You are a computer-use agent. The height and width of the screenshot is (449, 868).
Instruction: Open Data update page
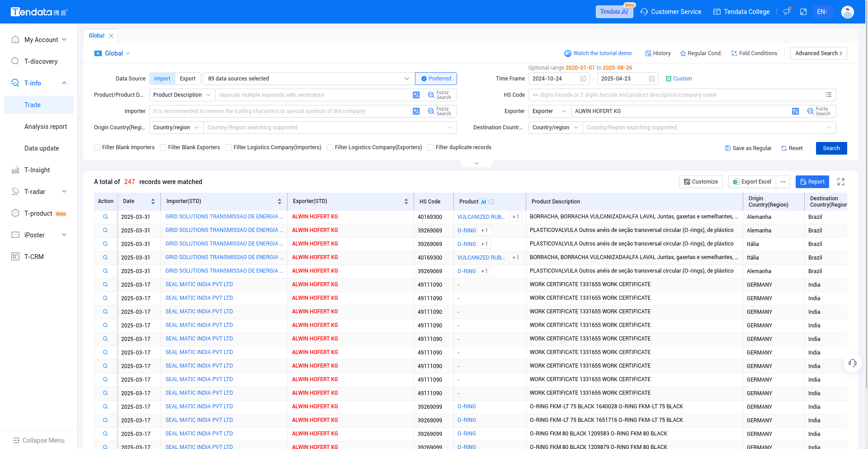42,148
